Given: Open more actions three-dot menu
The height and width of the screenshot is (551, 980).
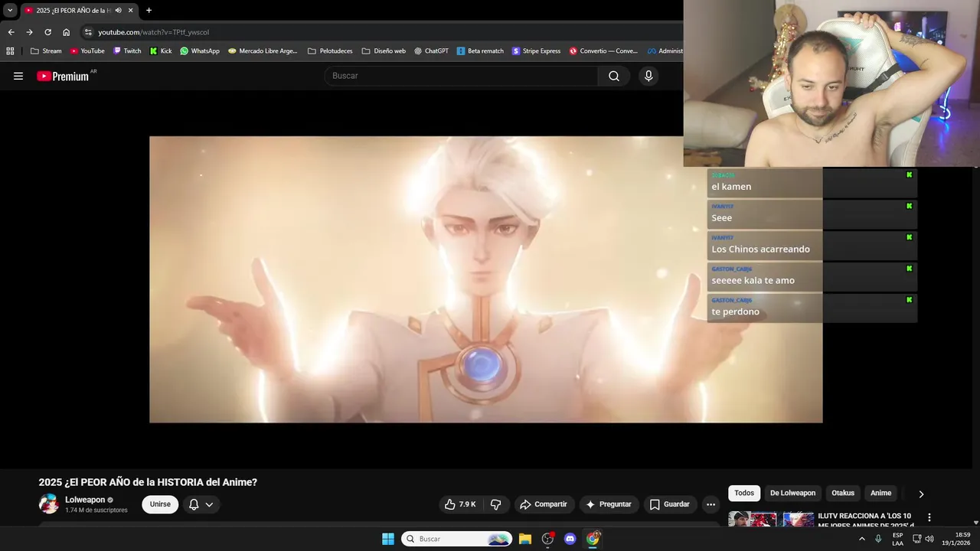Looking at the screenshot, I should click(x=710, y=504).
